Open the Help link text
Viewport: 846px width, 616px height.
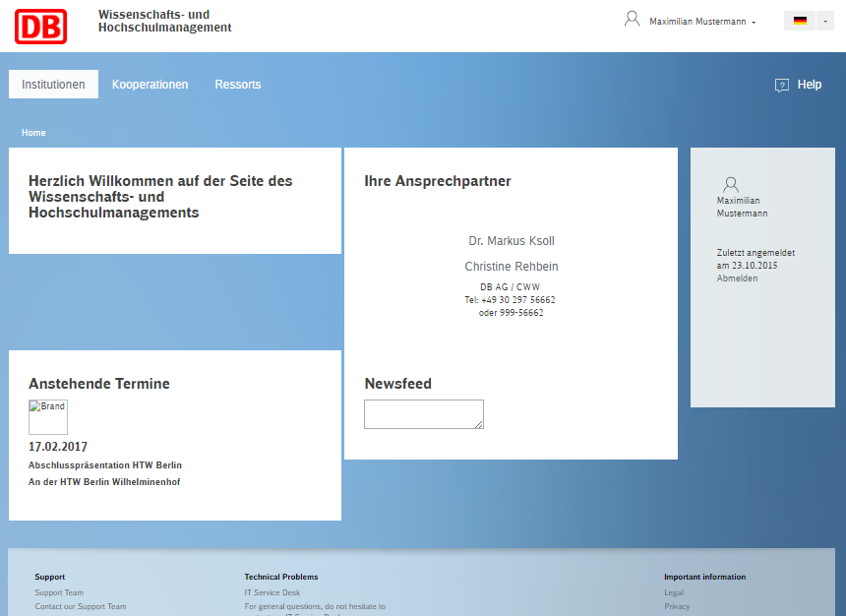pos(809,85)
